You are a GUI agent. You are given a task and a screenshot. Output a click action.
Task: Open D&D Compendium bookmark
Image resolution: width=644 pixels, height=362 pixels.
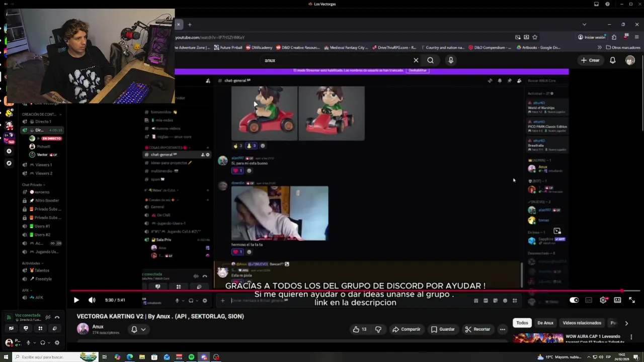490,47
